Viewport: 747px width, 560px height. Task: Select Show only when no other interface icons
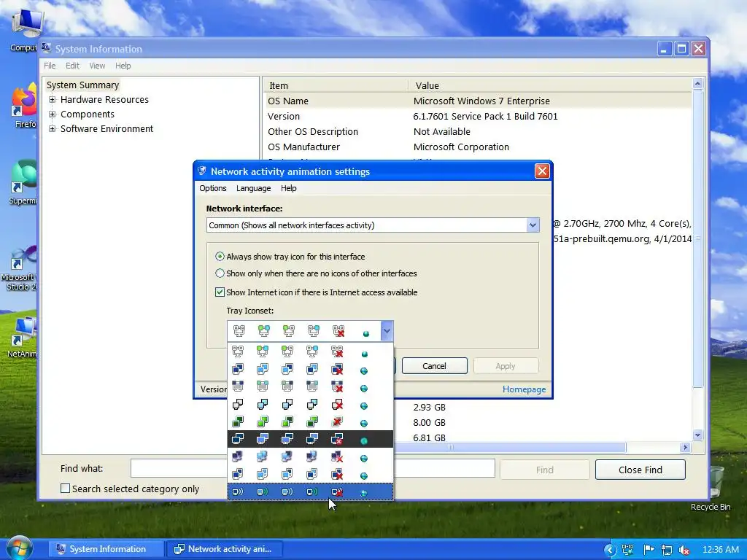pyautogui.click(x=316, y=273)
